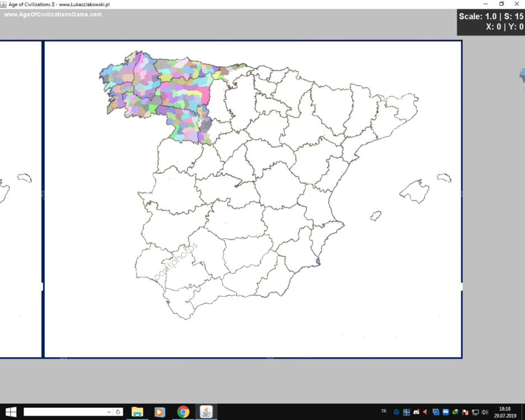Click the taskbar address refresh button
The width and height of the screenshot is (525, 420).
coord(118,412)
